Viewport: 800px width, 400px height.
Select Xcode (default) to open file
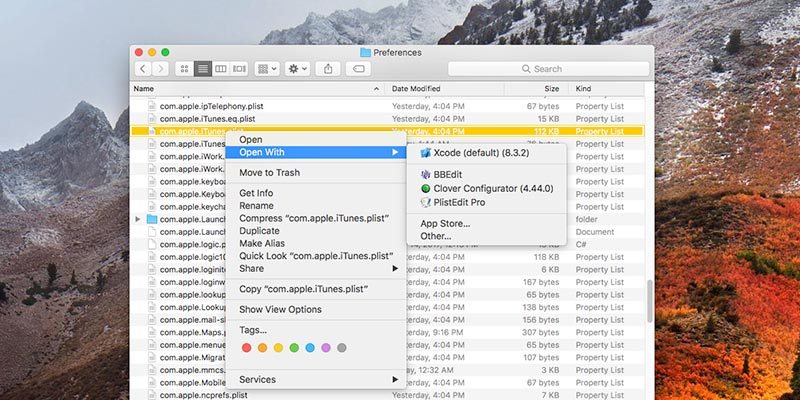(476, 153)
